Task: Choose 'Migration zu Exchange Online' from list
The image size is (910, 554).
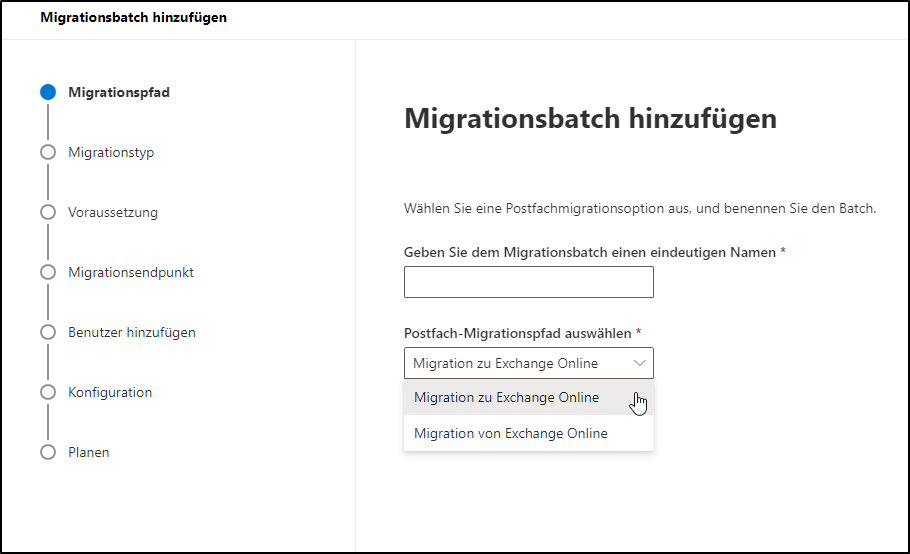Action: 507,397
